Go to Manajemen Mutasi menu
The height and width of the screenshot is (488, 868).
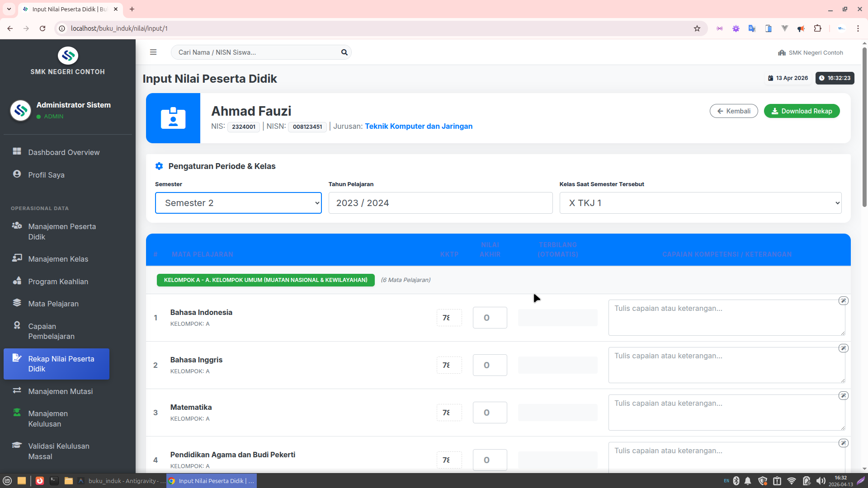point(60,391)
